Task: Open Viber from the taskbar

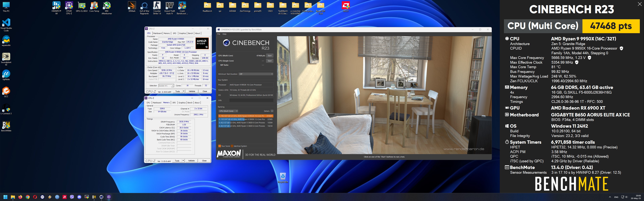Action: tap(72, 197)
